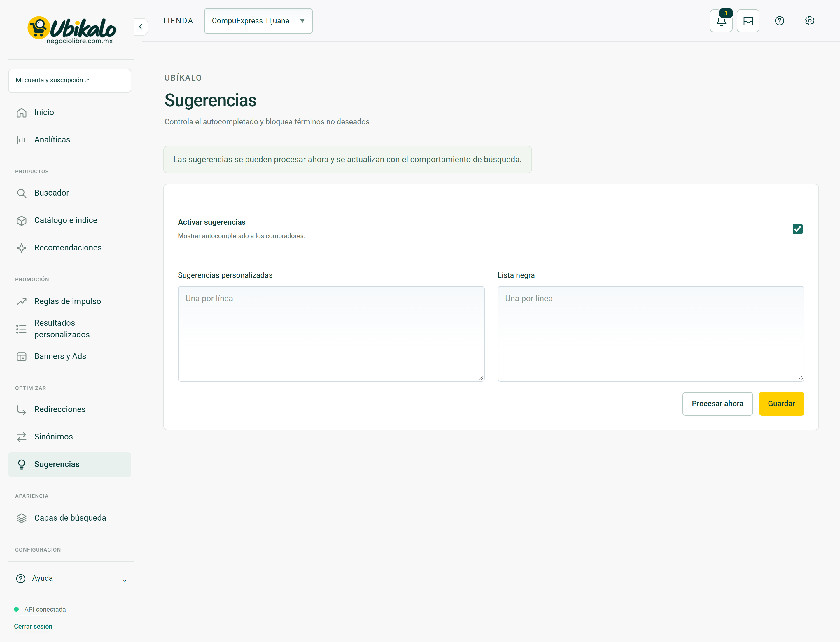Click the Resultados personalizados list icon
The width and height of the screenshot is (840, 642).
(22, 329)
